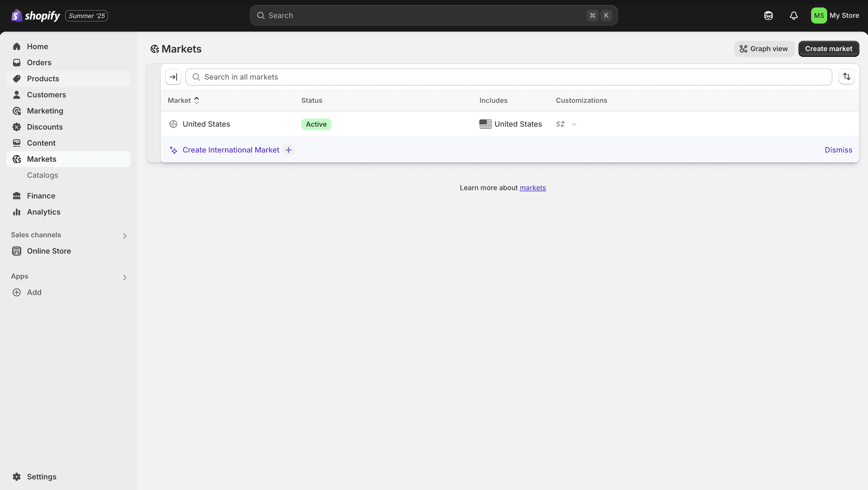Expand the Apps section

point(125,277)
